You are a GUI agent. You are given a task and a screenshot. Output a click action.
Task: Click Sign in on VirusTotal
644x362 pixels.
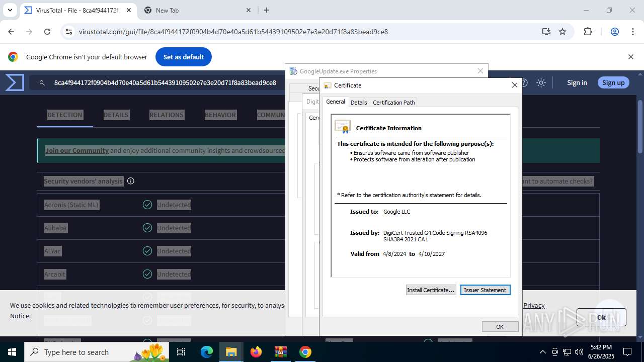[x=577, y=82]
